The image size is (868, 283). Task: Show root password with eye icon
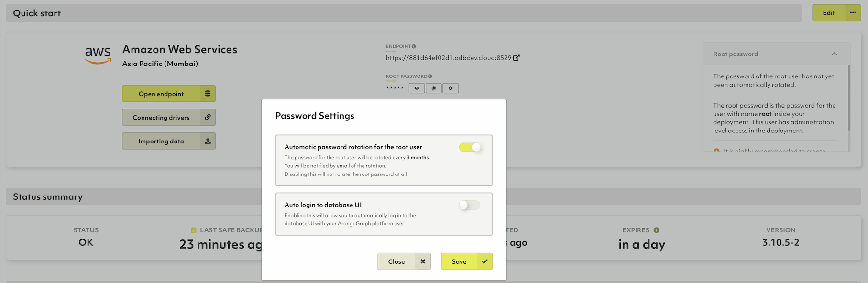pyautogui.click(x=417, y=88)
